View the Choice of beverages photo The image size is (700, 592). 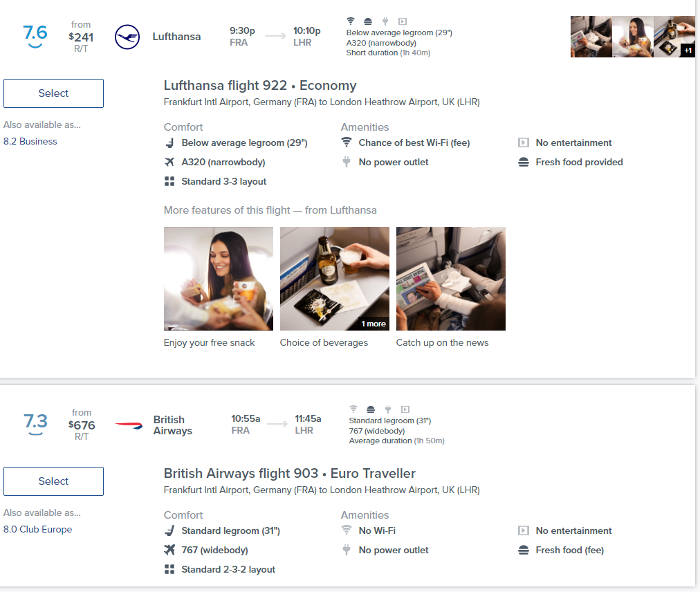pos(335,279)
